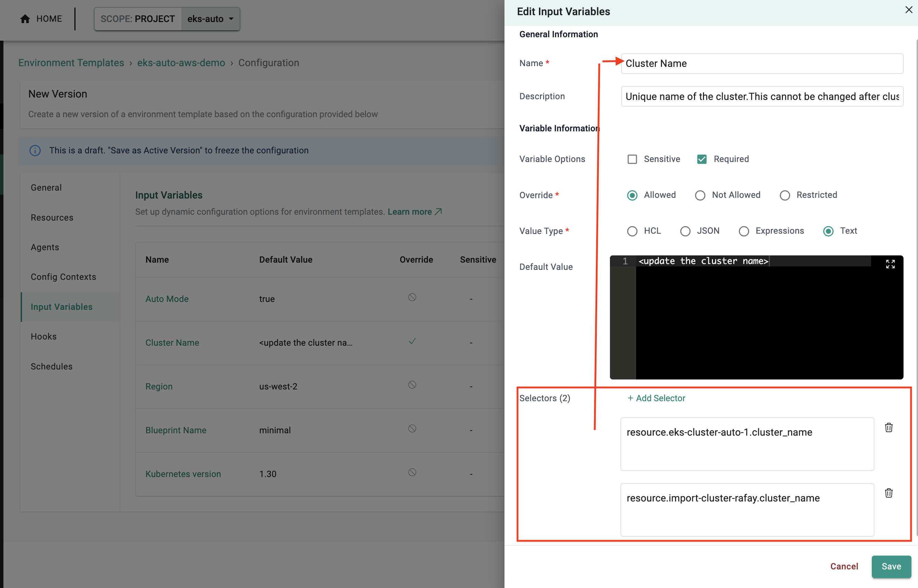Uncheck the Required checkbox

coord(702,159)
